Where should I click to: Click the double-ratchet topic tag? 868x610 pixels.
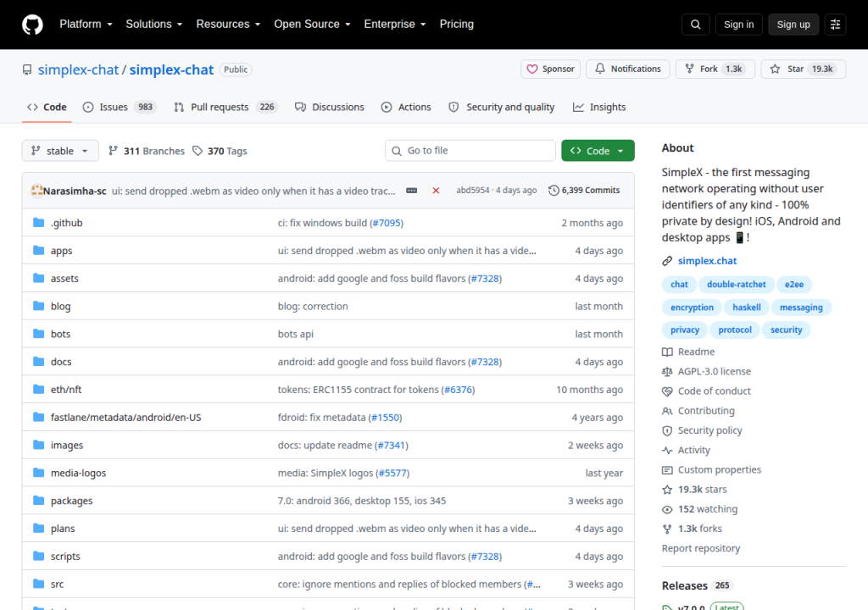click(737, 285)
